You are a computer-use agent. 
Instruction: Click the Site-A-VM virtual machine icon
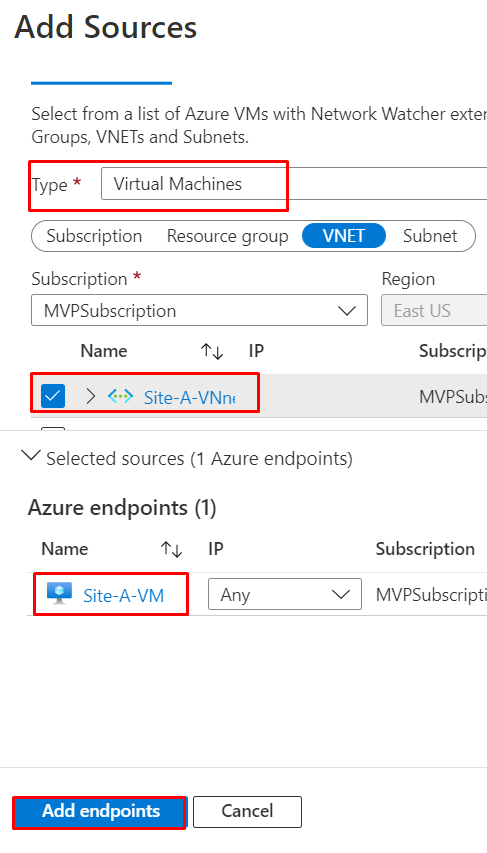click(x=59, y=594)
